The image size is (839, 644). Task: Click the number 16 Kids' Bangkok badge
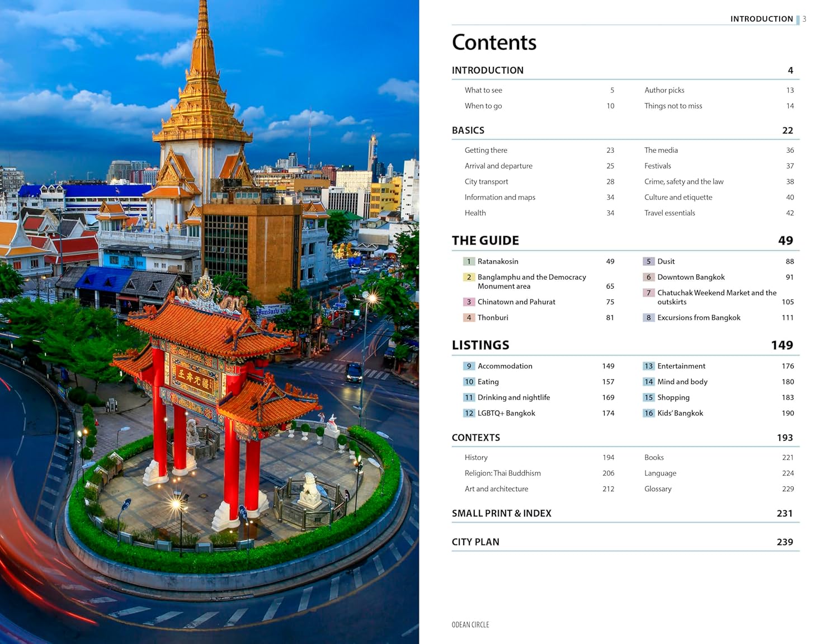pos(648,413)
